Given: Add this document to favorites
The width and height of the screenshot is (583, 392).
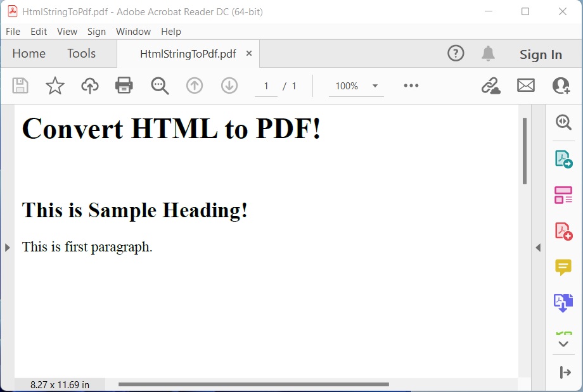Looking at the screenshot, I should click(54, 85).
